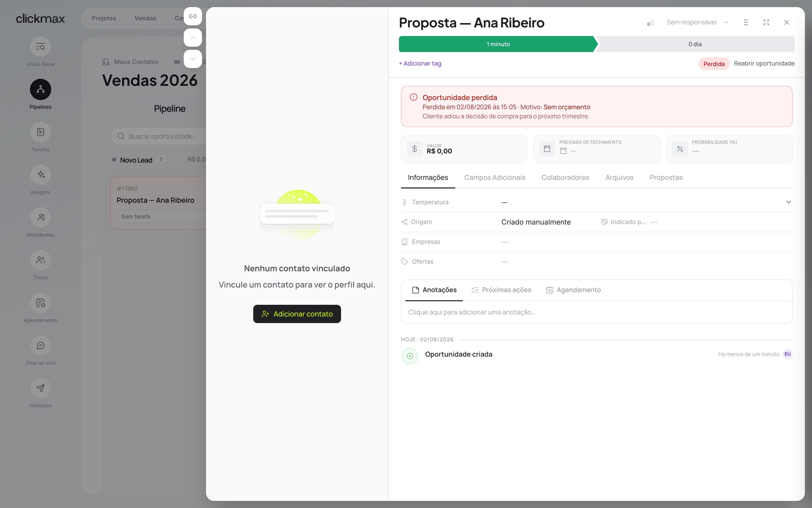Screen dimensions: 812x508
Task: Open the Histórico sidebar icon
Action: (x=40, y=388)
